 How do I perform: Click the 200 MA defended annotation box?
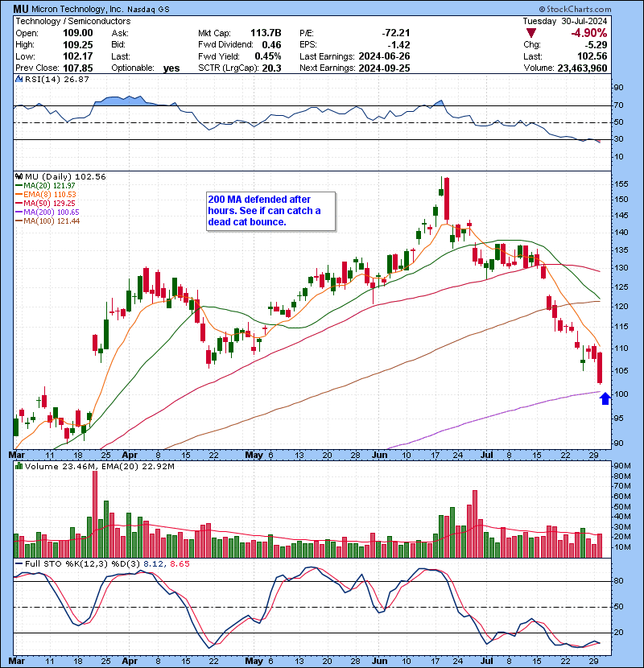pyautogui.click(x=270, y=211)
